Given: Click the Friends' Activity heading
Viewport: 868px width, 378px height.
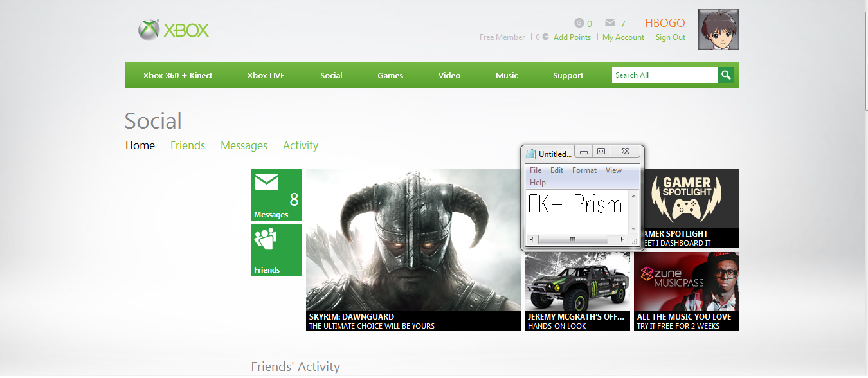Looking at the screenshot, I should pos(295,367).
